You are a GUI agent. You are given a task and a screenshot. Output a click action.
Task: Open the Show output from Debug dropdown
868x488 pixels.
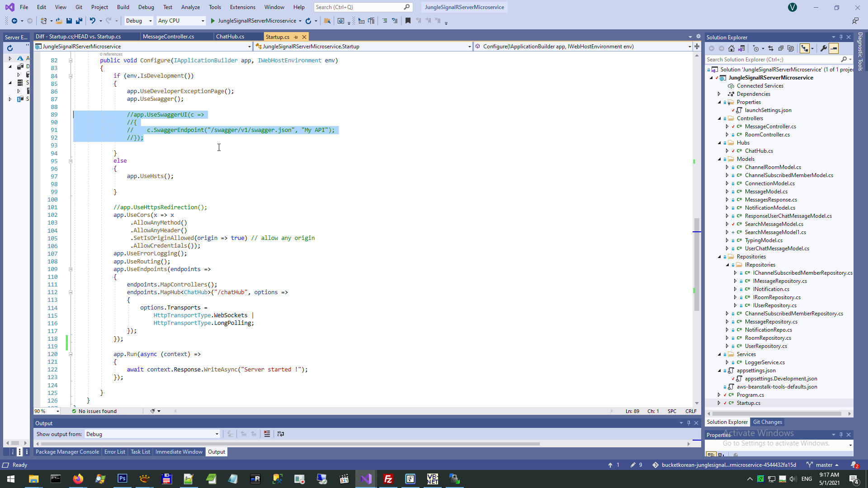click(217, 434)
